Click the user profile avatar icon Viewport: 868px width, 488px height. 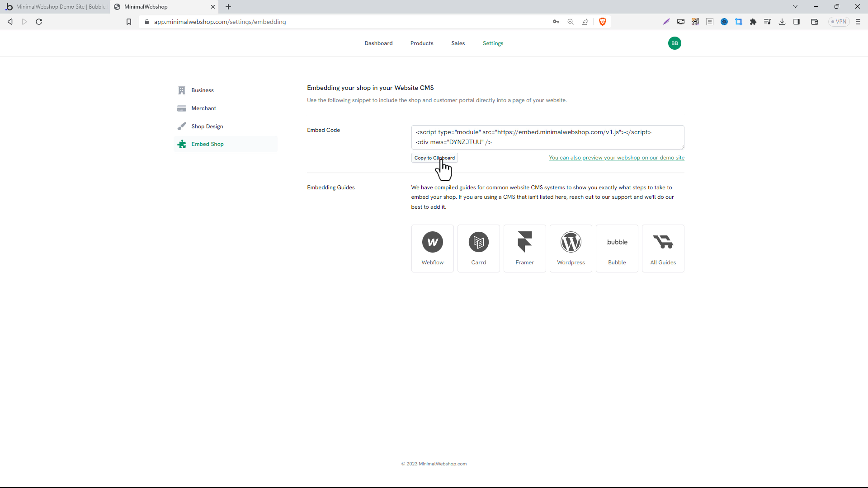tap(674, 43)
